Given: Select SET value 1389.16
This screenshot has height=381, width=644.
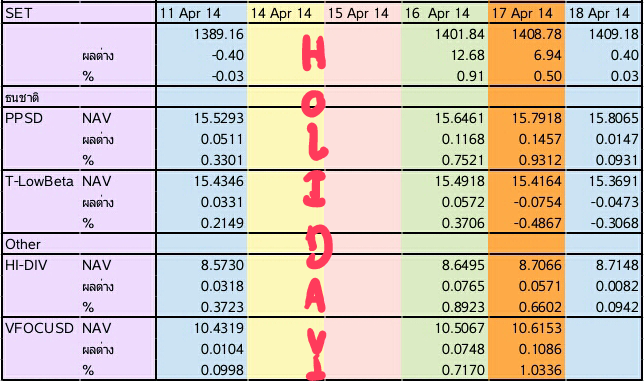Looking at the screenshot, I should coord(218,34).
